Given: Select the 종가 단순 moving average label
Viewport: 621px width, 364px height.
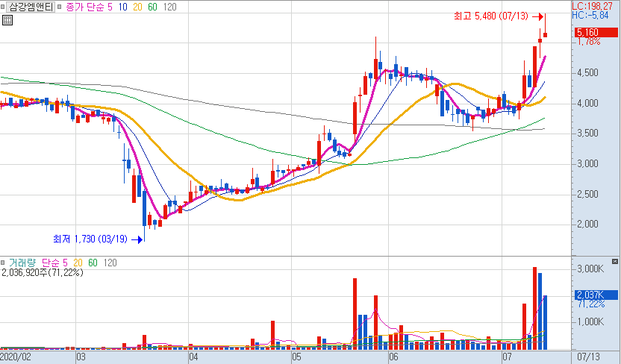Looking at the screenshot, I should (x=85, y=7).
